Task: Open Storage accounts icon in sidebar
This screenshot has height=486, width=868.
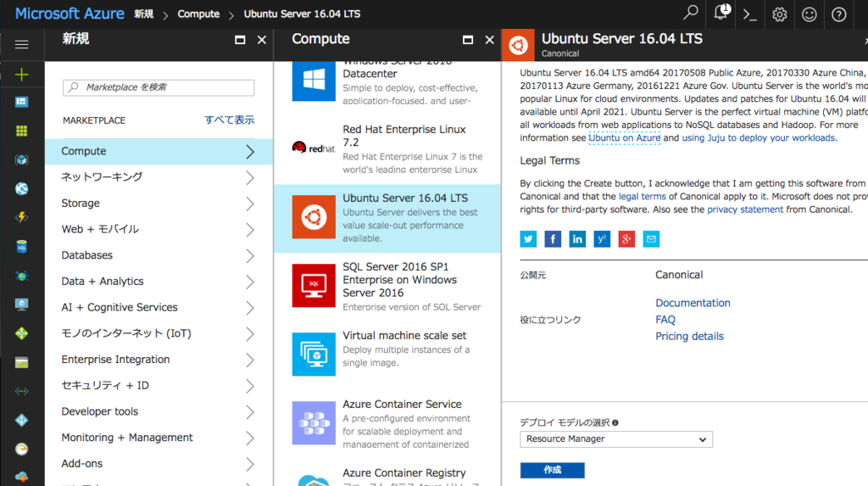Action: tap(21, 362)
